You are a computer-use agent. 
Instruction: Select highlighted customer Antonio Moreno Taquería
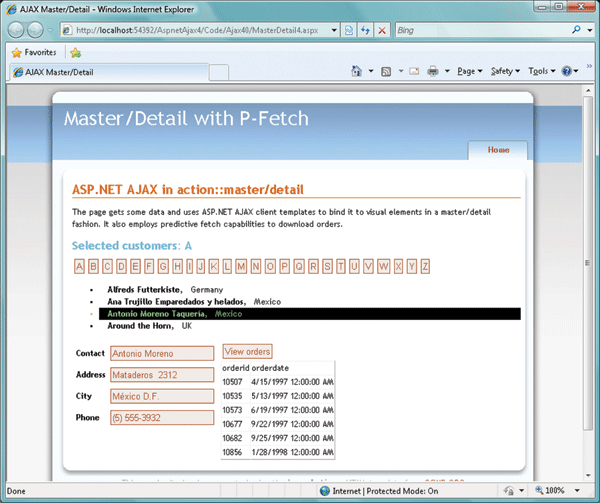(x=310, y=314)
